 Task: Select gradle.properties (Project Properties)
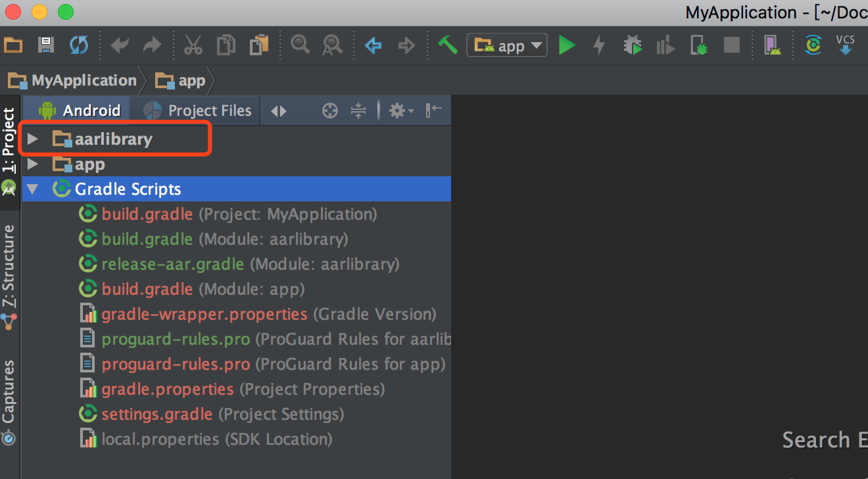point(231,390)
